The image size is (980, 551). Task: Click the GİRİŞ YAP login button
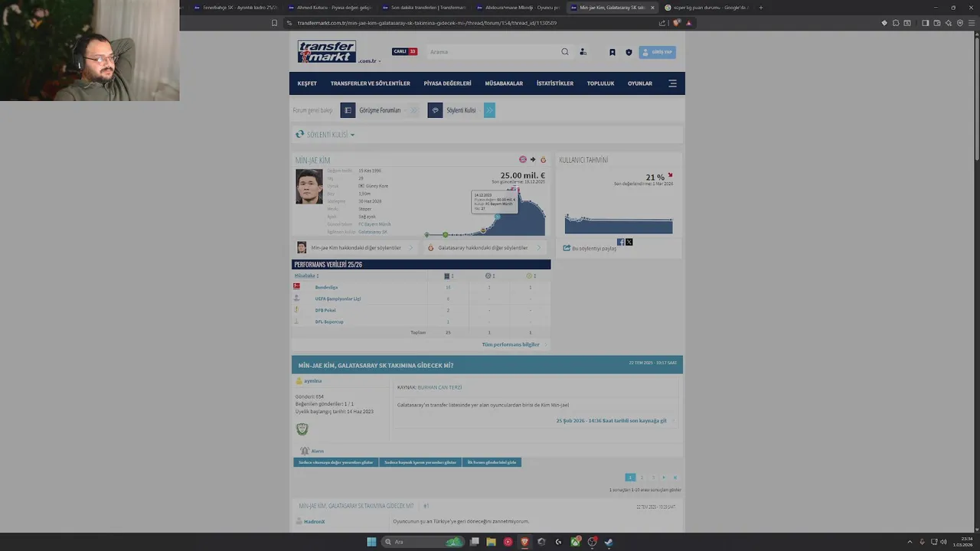658,52
